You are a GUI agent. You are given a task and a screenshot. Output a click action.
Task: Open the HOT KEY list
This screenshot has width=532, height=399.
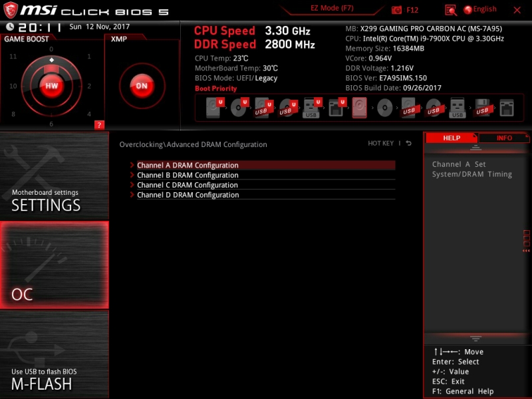coord(380,143)
